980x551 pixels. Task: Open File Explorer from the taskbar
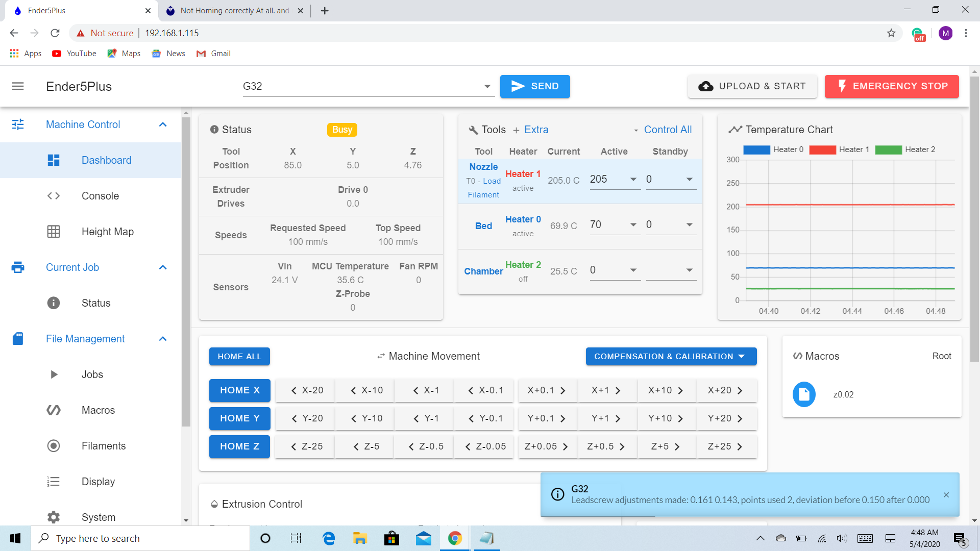coord(360,538)
